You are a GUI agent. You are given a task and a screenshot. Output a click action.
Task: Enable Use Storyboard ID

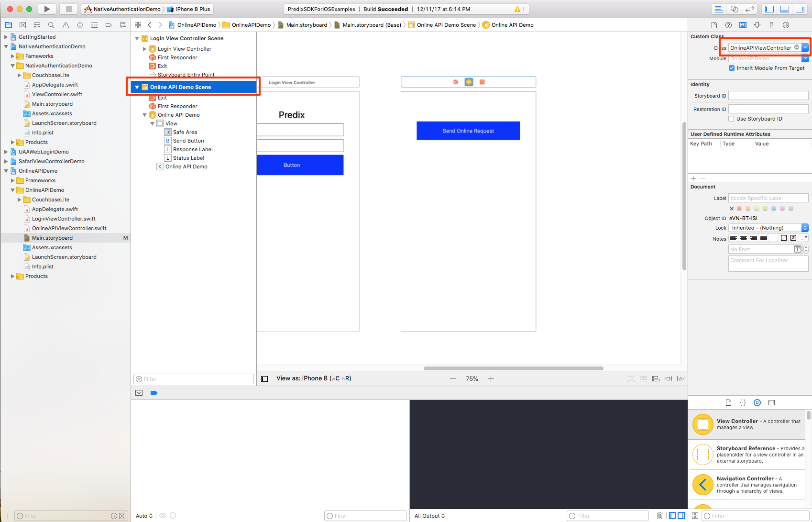[x=731, y=118]
